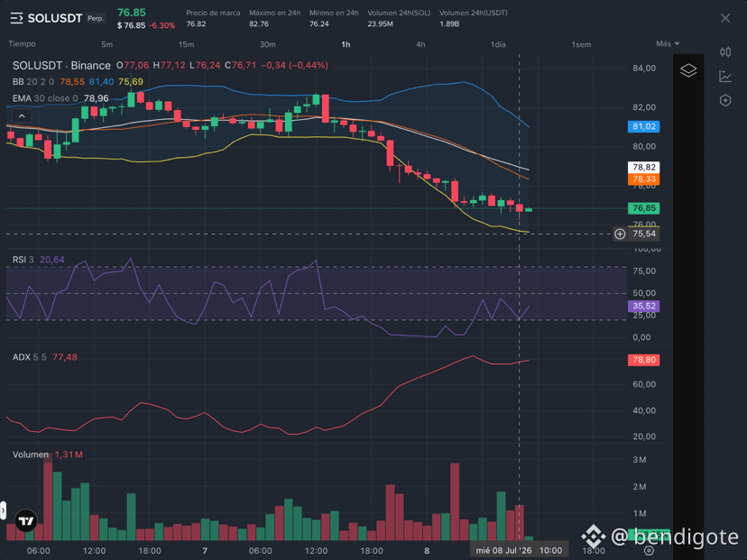This screenshot has height=560, width=747.
Task: Click the Perp. contract badge
Action: (x=96, y=18)
